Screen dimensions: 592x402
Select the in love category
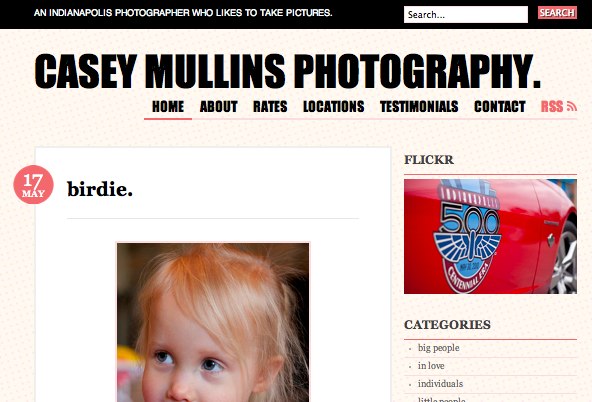tap(431, 366)
